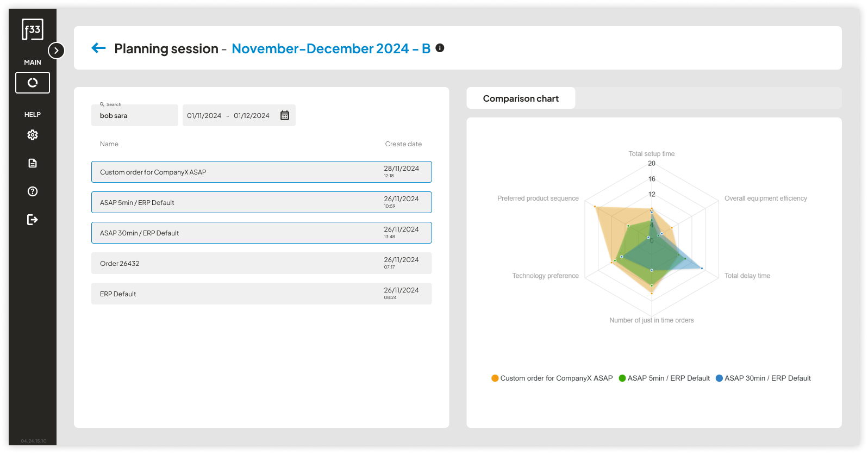Open the documents icon in sidebar

pos(33,163)
